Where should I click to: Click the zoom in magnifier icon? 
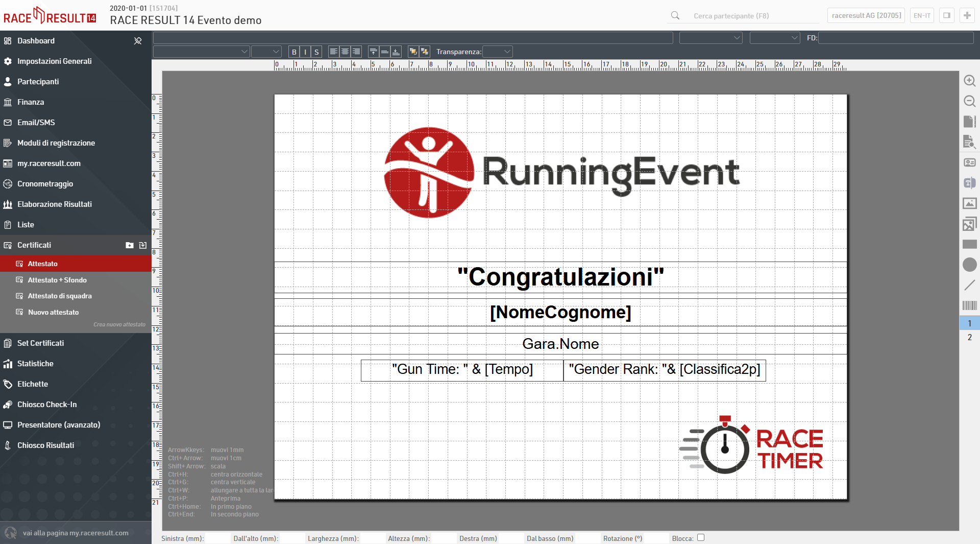969,81
